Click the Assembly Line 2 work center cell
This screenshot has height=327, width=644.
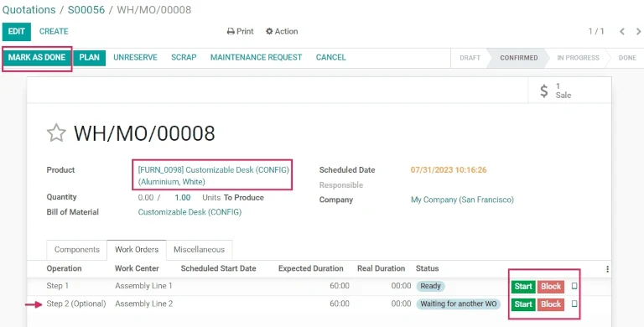[143, 304]
